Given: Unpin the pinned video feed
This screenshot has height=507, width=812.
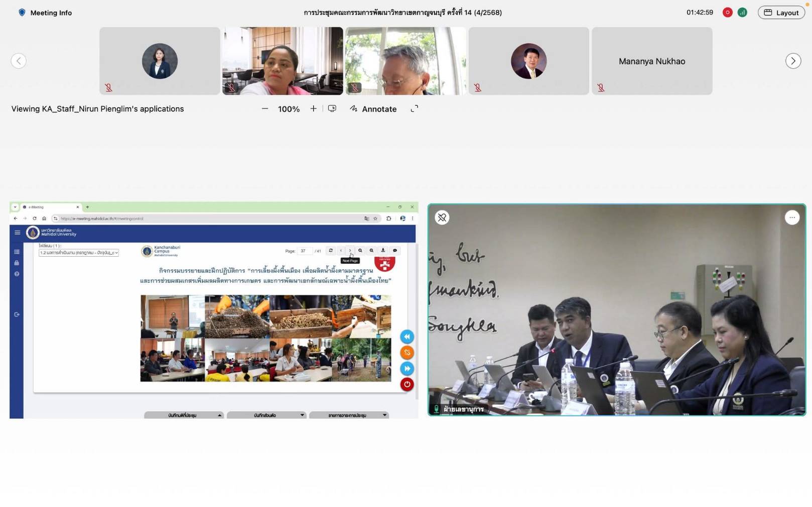Looking at the screenshot, I should tap(442, 218).
